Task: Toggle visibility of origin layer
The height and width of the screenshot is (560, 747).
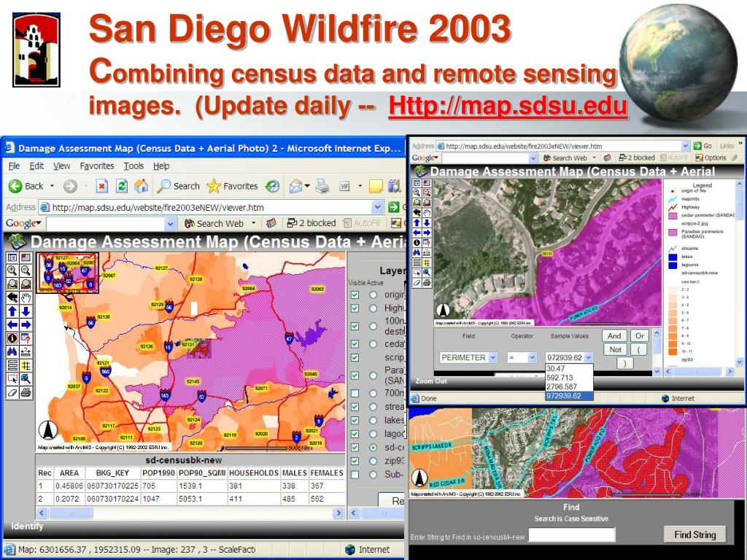Action: tap(355, 295)
